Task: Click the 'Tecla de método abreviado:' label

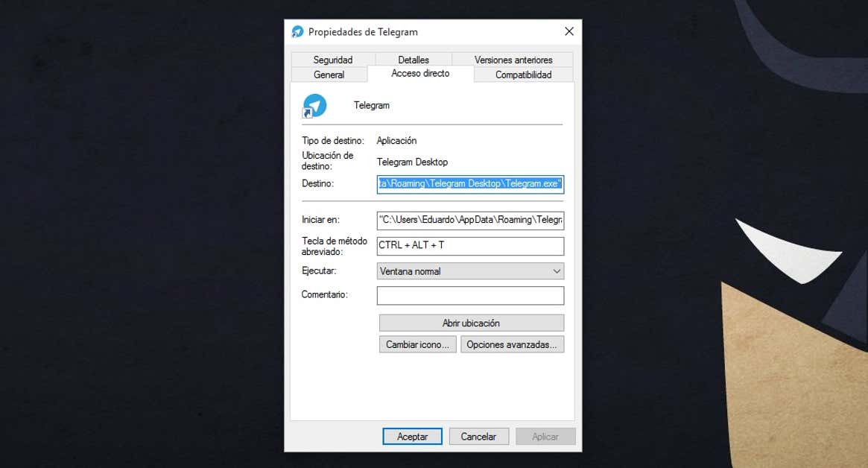Action: click(335, 246)
